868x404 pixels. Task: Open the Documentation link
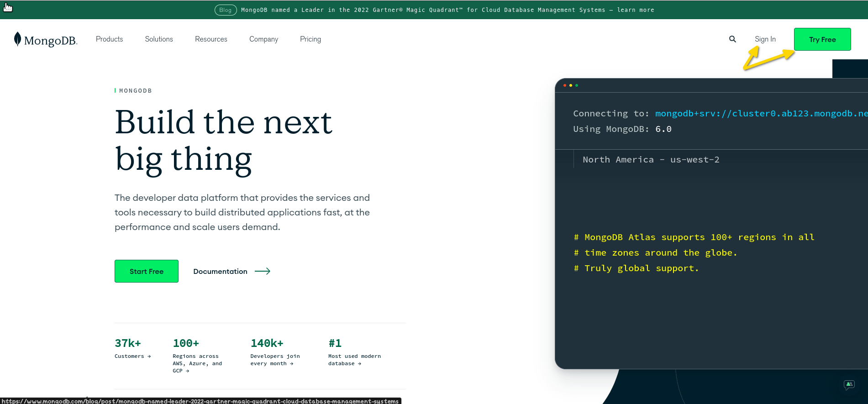coord(220,271)
